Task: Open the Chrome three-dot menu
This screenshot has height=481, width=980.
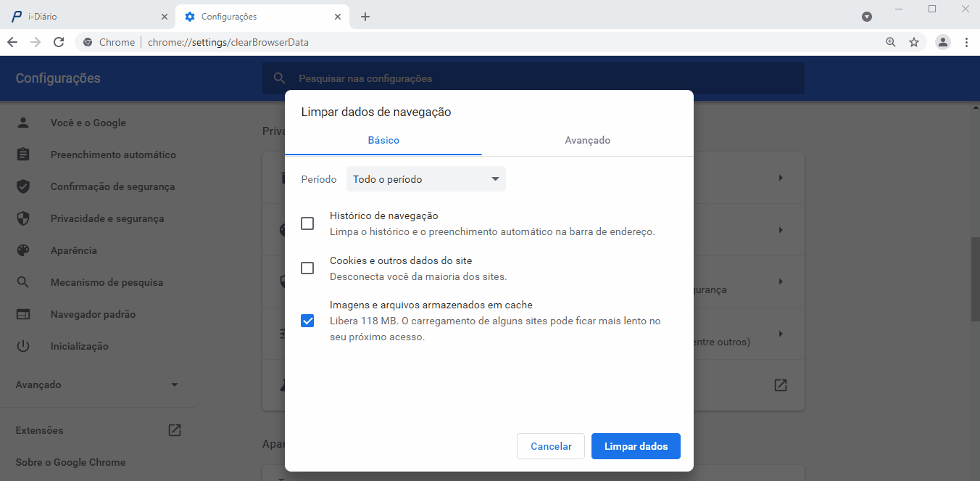Action: pyautogui.click(x=966, y=42)
